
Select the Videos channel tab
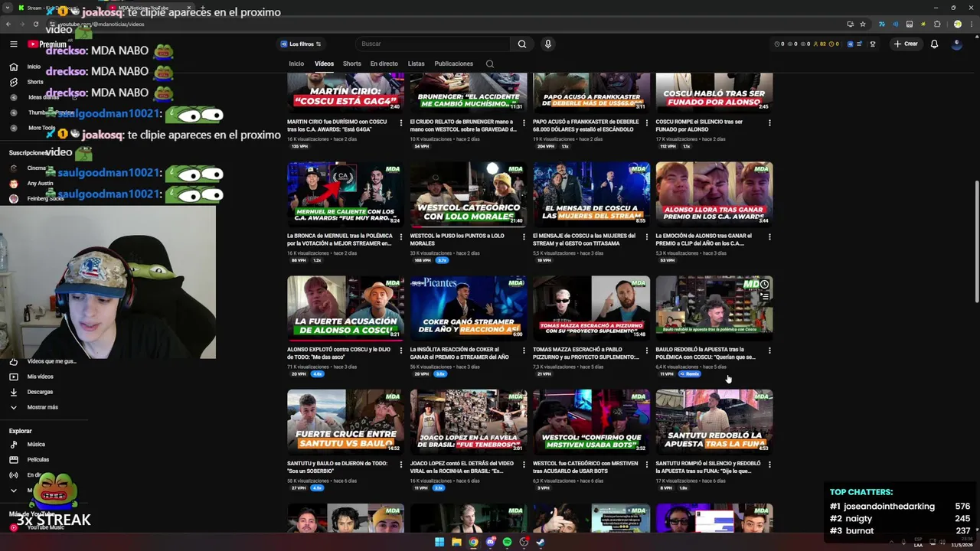click(324, 64)
